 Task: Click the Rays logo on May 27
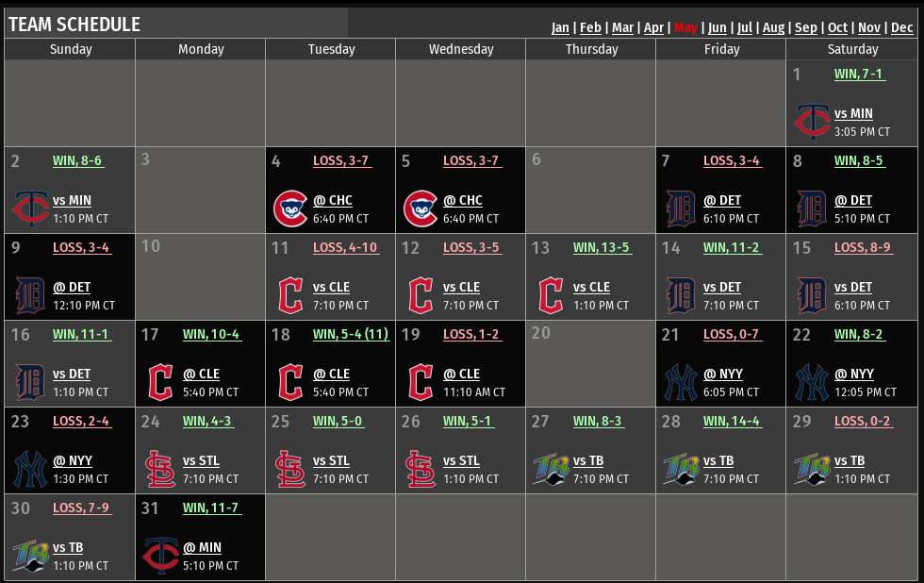[x=550, y=469]
